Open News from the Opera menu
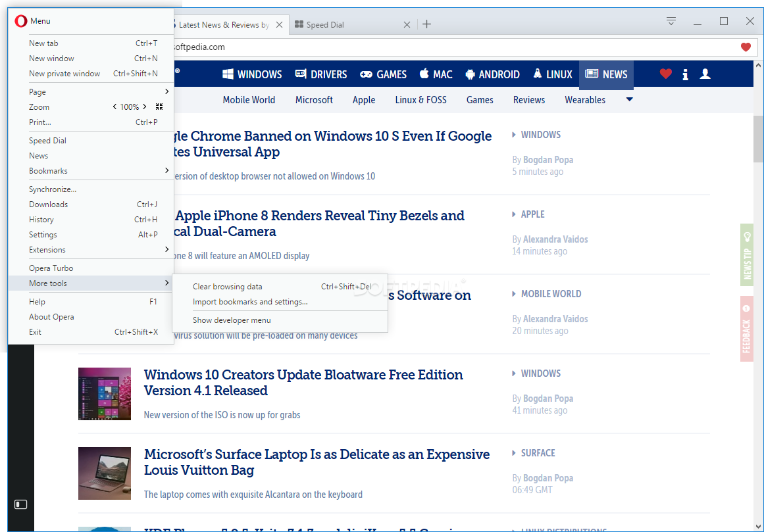Screen dimensions: 764x532 point(91,156)
